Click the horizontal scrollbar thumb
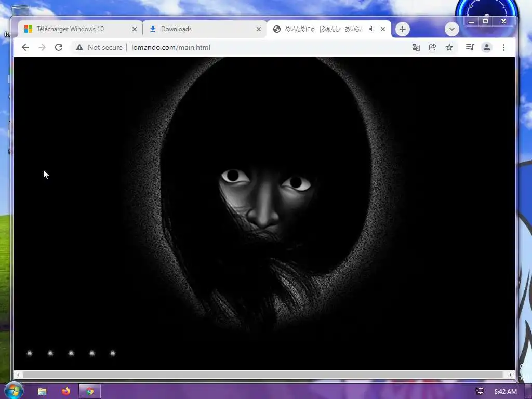This screenshot has height=399, width=532. click(263, 375)
